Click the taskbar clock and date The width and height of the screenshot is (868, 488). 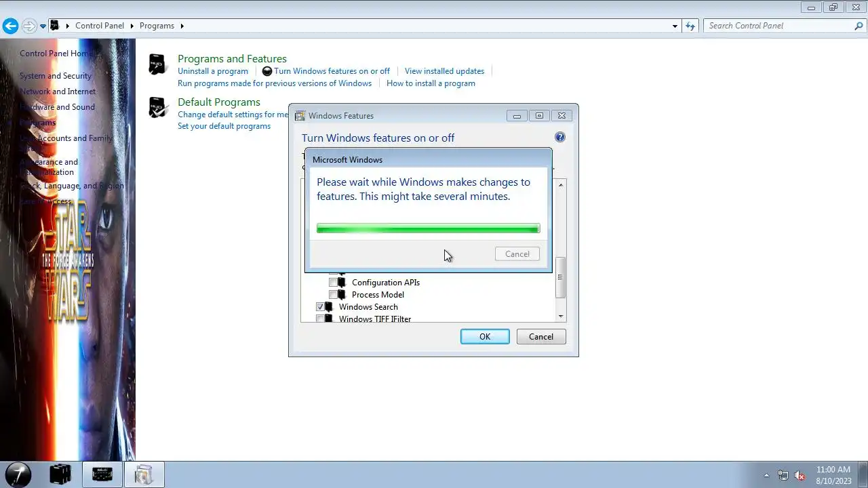click(833, 475)
